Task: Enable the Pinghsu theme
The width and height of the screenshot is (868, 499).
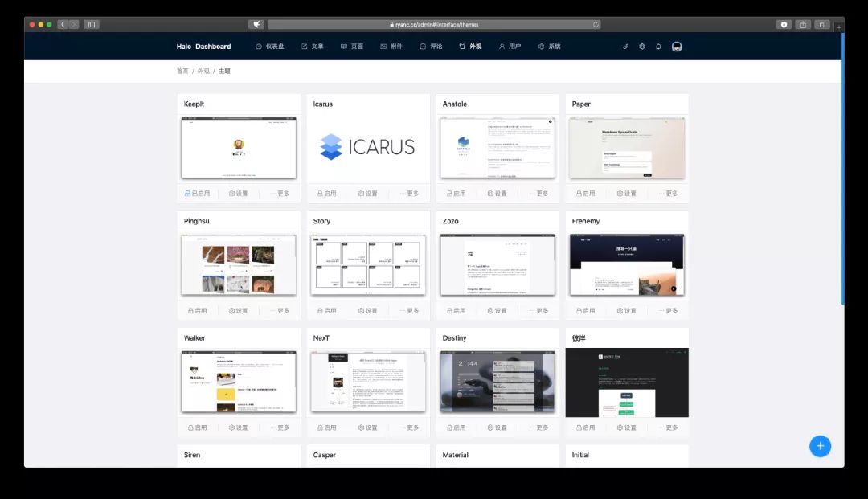Action: (197, 311)
